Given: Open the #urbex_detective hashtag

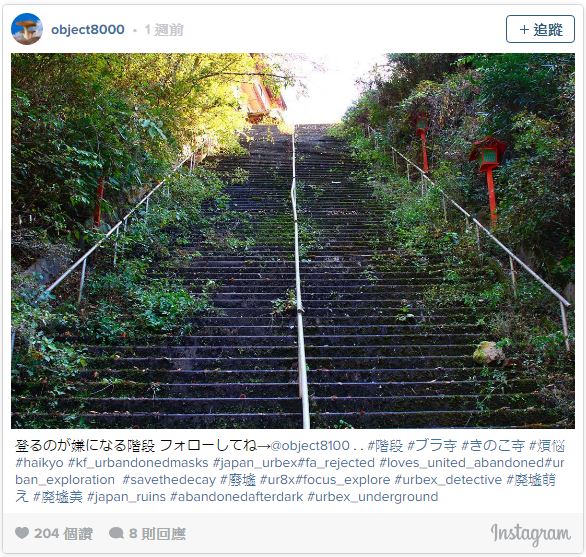Looking at the screenshot, I should 448,480.
